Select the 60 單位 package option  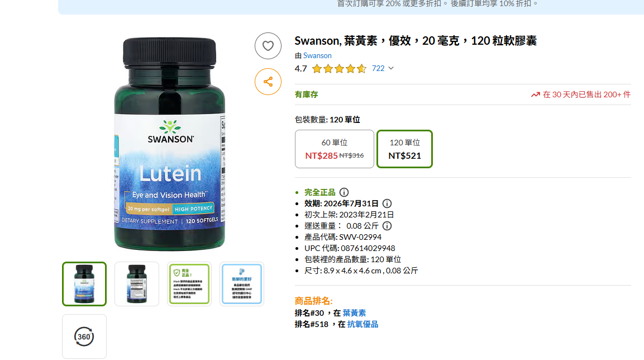tap(335, 149)
